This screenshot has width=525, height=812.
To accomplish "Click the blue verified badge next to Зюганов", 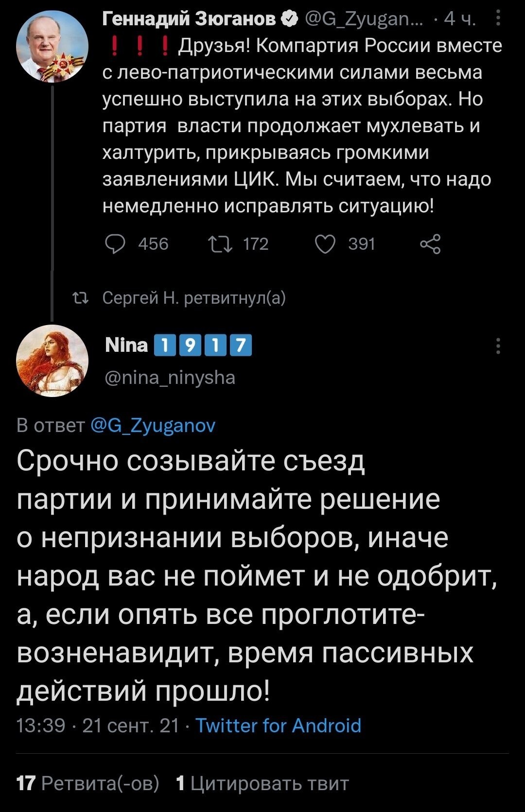I will click(289, 19).
